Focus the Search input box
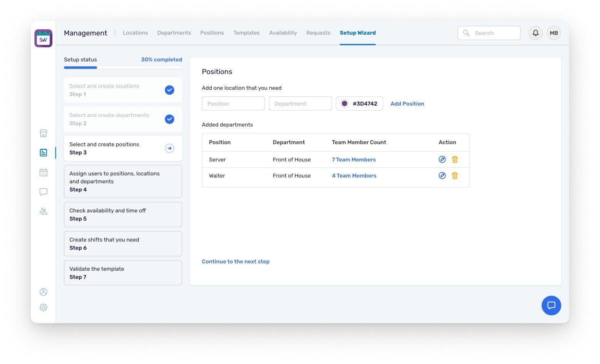Screen dimensions: 600x364 point(489,33)
